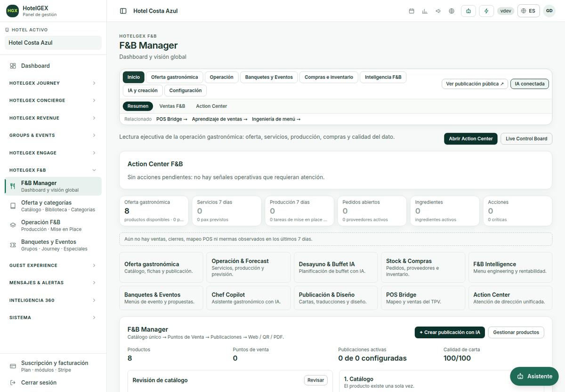Click the Gestionar productos button
Screen dimensions: 565x392
coord(516,332)
